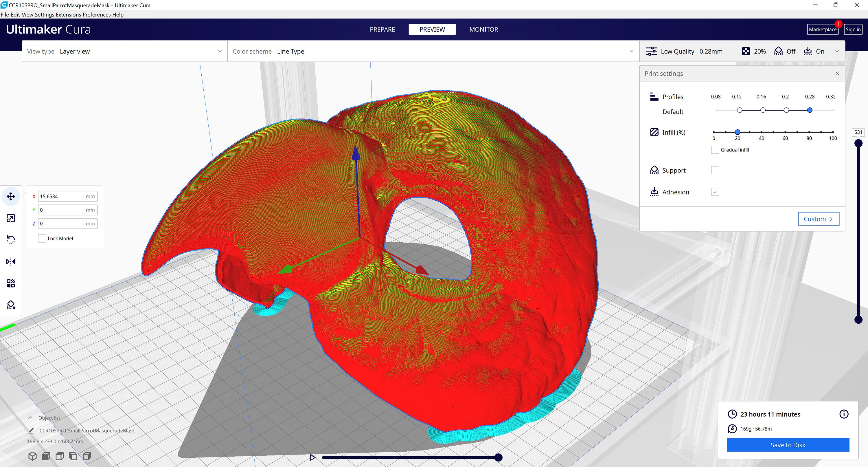Enable Gradual infill
868x467 pixels.
[715, 149]
